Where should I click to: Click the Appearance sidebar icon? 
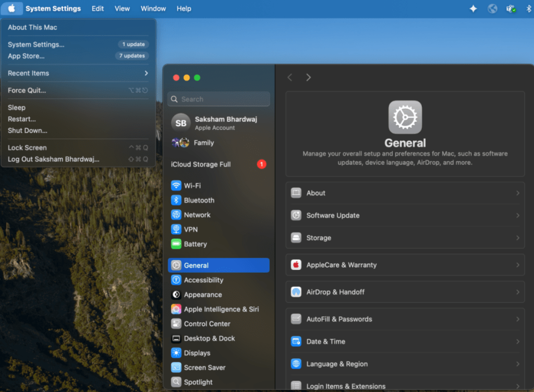(176, 295)
